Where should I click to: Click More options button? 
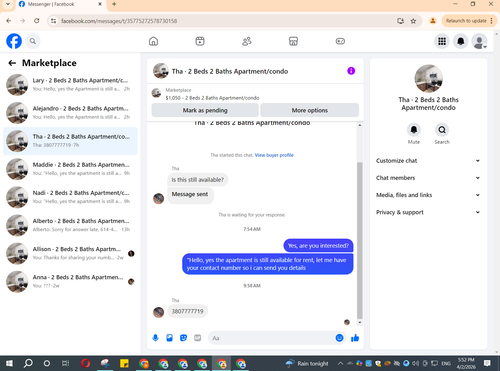310,110
